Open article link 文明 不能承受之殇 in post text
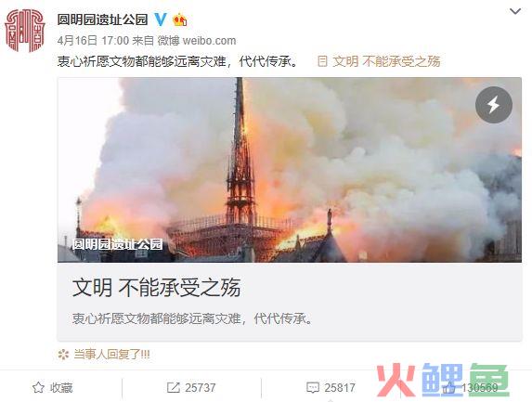Viewport: 532px width, 402px height. [x=386, y=61]
